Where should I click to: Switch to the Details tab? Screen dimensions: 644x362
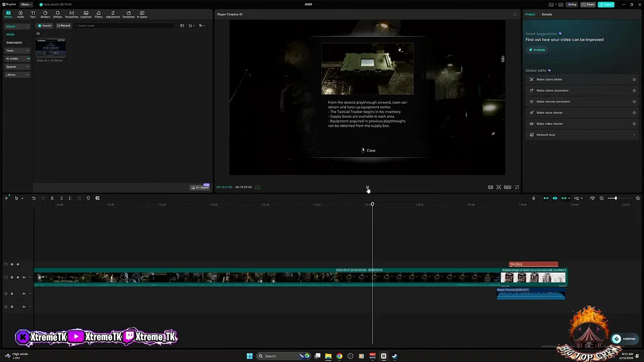tap(547, 14)
